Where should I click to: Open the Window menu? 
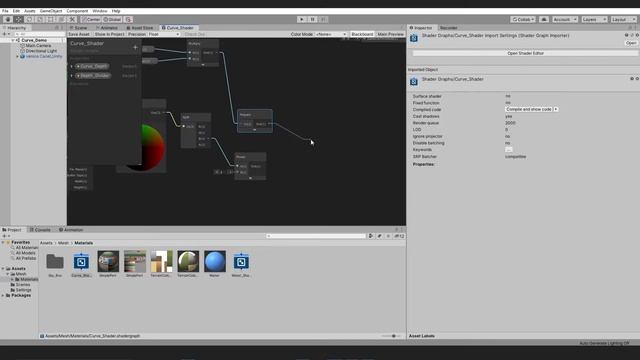[100, 11]
